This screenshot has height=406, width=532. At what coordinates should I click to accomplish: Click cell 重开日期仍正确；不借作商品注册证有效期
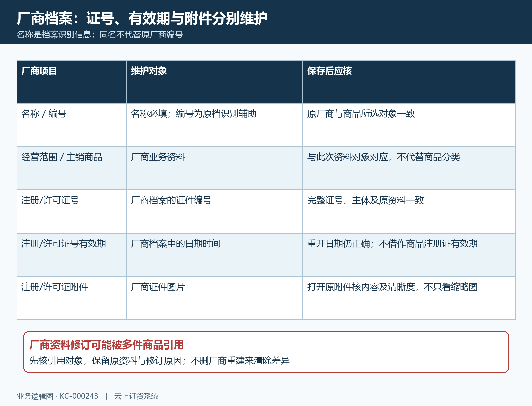coord(409,255)
